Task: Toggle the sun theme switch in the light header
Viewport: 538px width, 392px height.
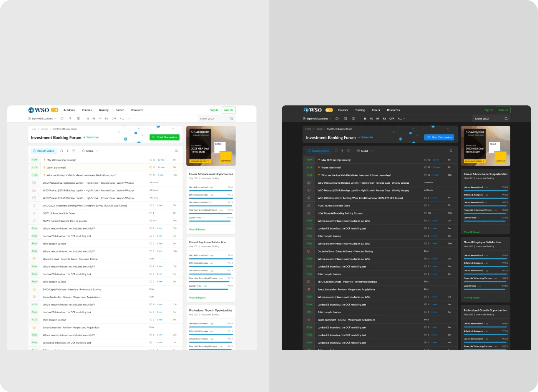Action: 55,110
